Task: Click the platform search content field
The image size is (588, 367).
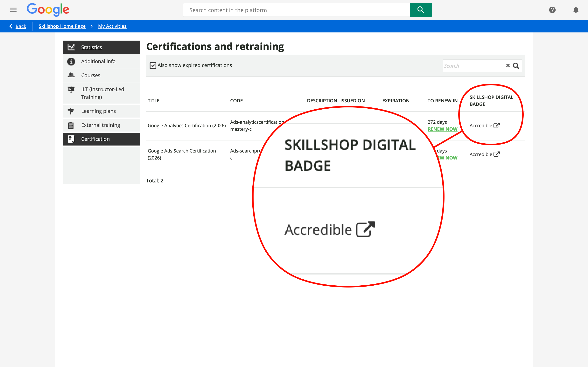Action: tap(297, 10)
